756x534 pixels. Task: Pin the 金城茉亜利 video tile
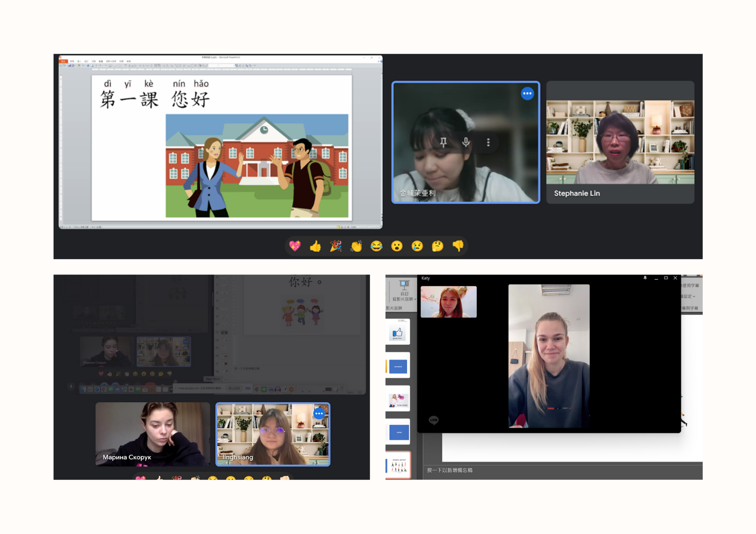pos(443,142)
